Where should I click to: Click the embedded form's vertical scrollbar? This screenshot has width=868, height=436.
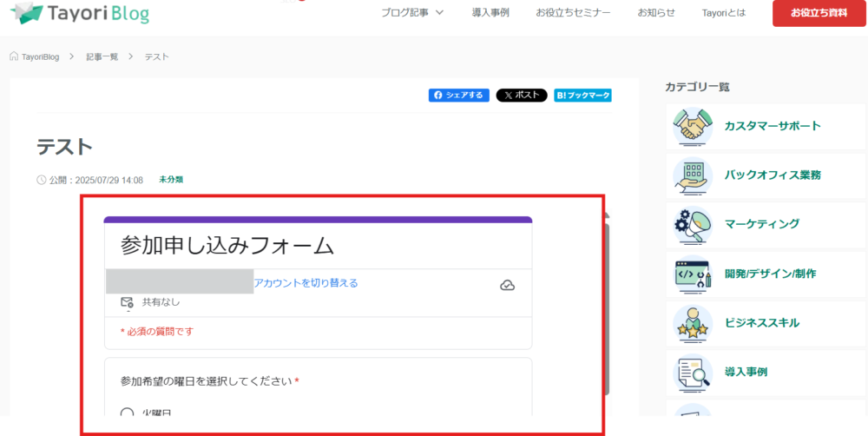[x=607, y=261]
